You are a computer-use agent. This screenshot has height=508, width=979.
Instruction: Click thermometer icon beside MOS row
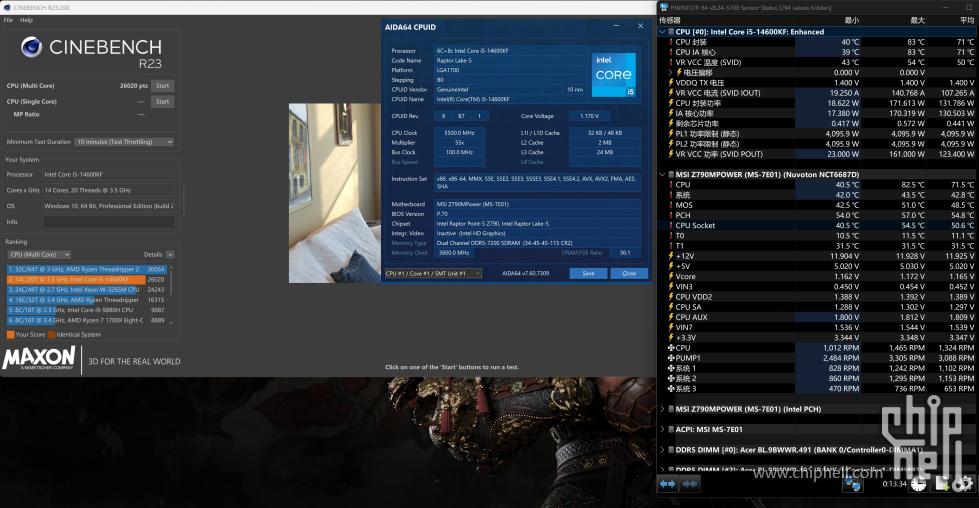[x=671, y=205]
